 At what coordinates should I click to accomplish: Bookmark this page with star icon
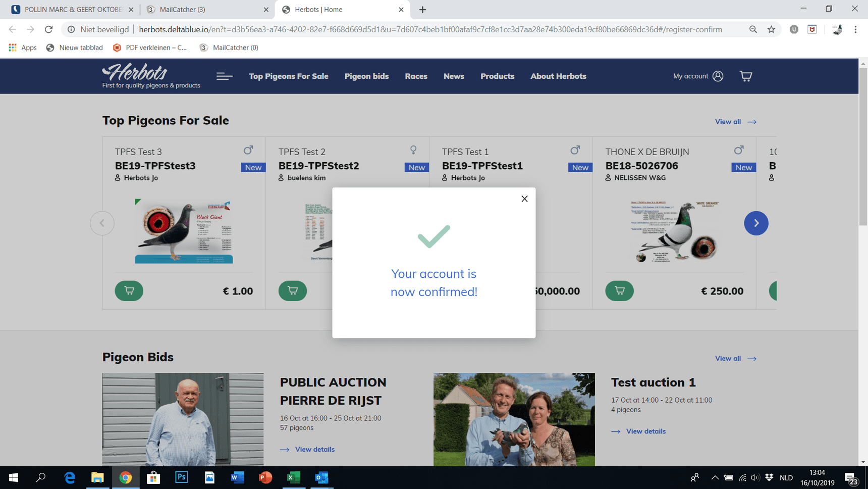coord(771,29)
